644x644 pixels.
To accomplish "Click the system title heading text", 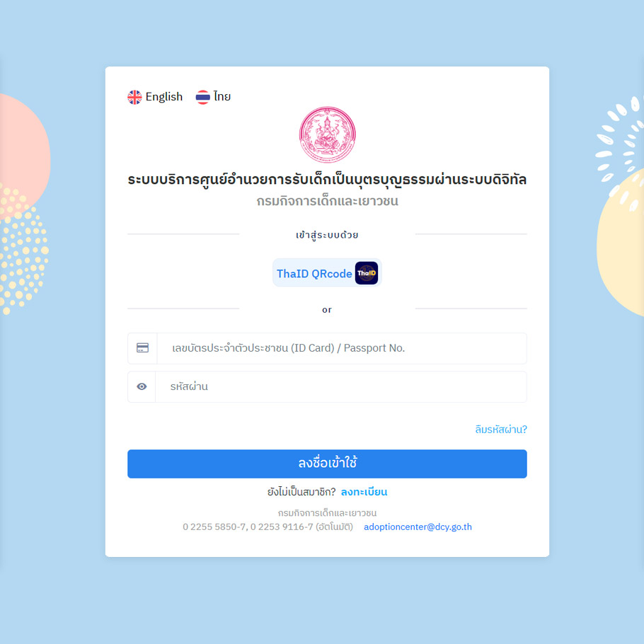I will click(327, 180).
